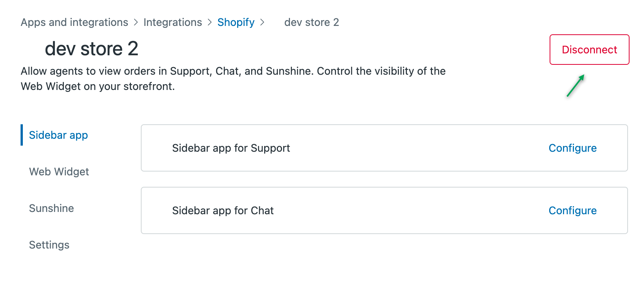This screenshot has height=292, width=644.
Task: Open Configure for Sidebar app for Support
Action: (572, 148)
